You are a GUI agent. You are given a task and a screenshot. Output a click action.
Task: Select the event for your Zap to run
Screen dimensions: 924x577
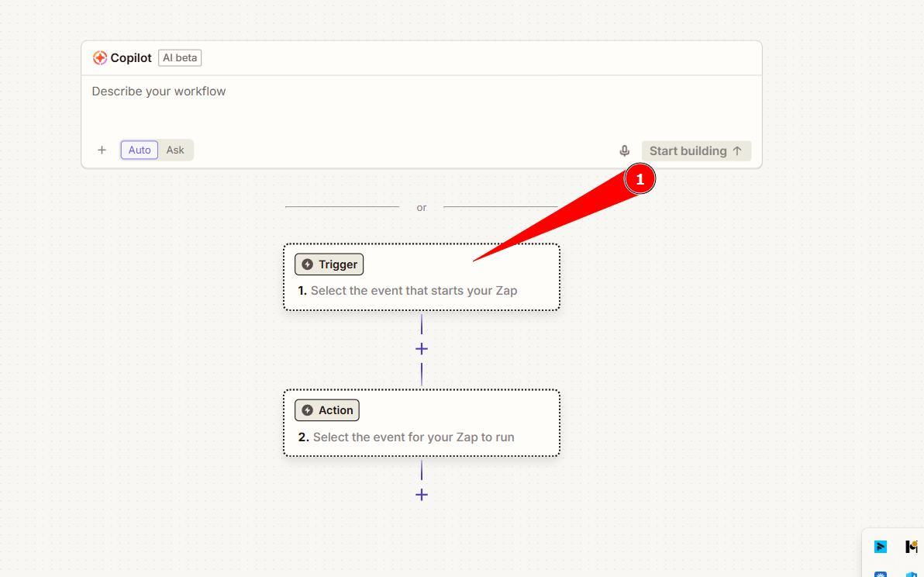[x=412, y=437]
